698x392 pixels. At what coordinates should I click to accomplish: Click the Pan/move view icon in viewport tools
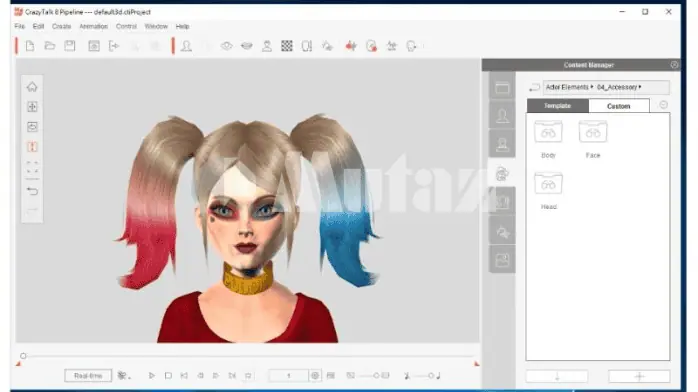pos(32,107)
